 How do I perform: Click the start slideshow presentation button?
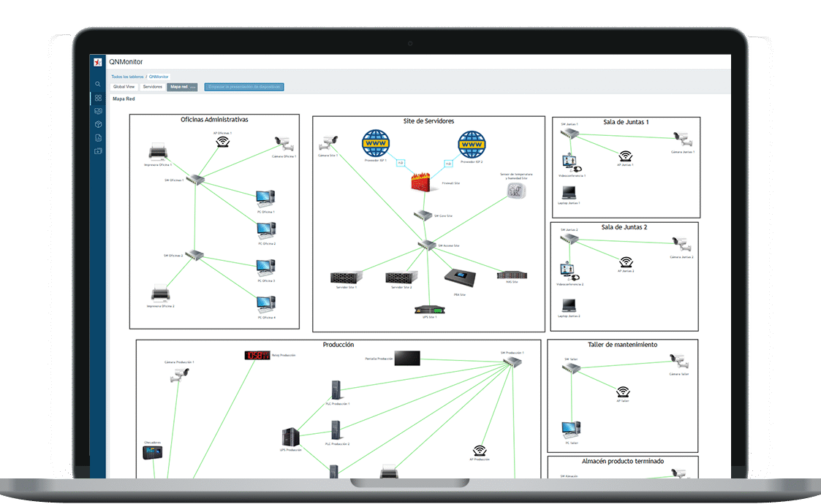(x=244, y=87)
